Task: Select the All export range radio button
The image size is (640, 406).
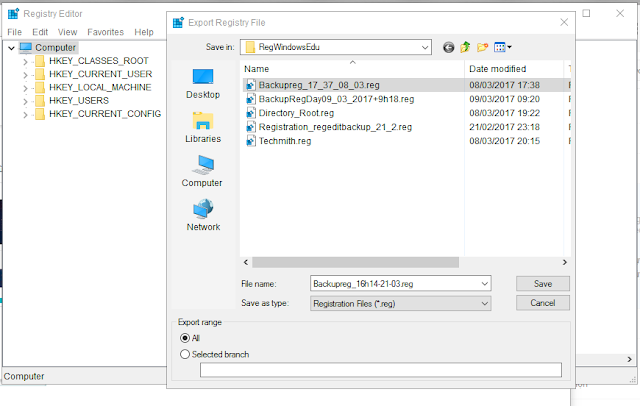Action: click(185, 338)
